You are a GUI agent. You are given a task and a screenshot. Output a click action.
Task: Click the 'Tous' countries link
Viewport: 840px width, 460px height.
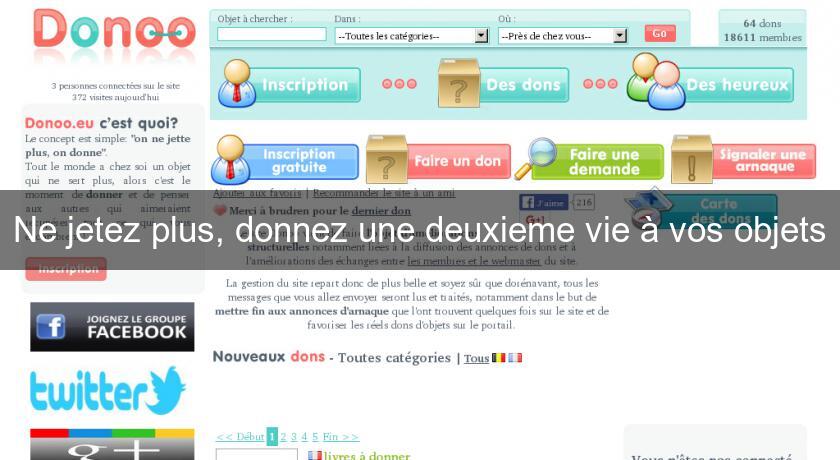476,358
